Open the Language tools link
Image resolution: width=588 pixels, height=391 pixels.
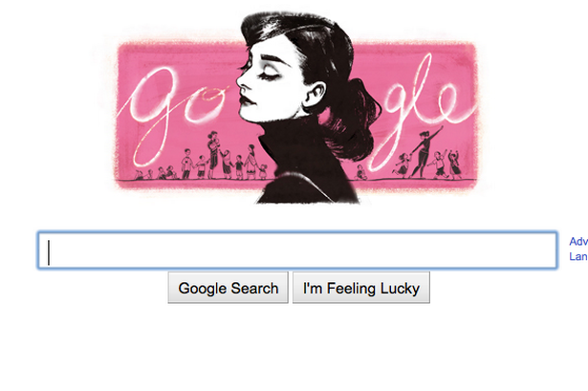[578, 256]
